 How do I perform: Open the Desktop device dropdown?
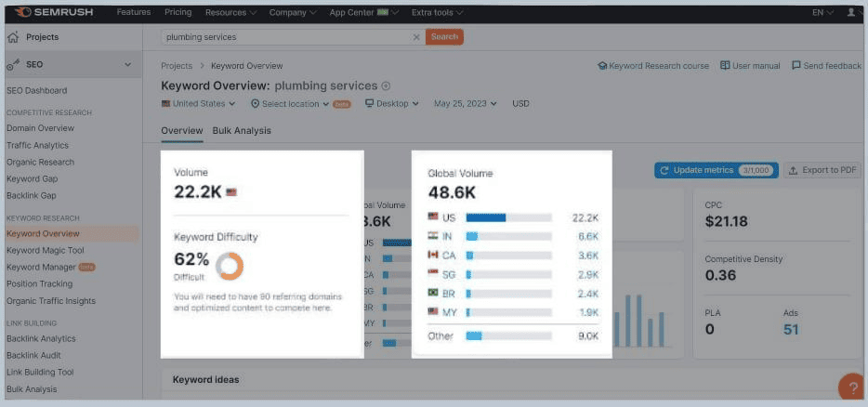tap(391, 104)
